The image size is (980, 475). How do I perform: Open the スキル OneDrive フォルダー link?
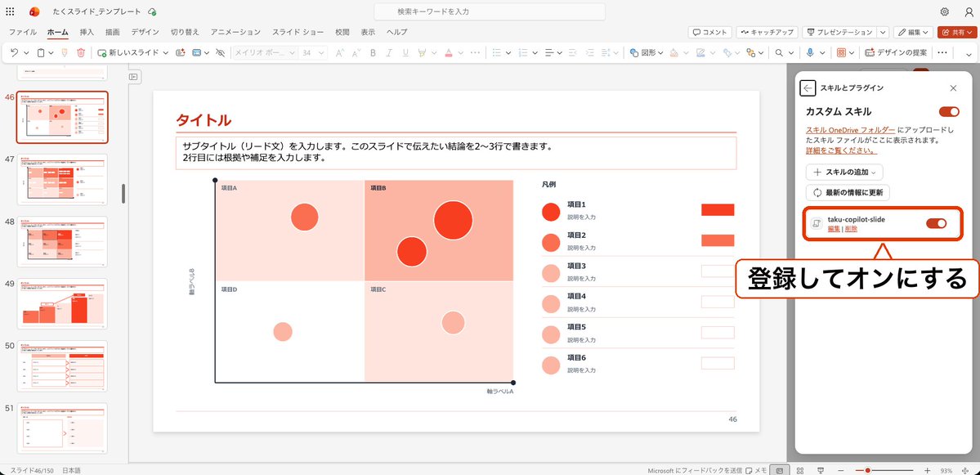(850, 129)
